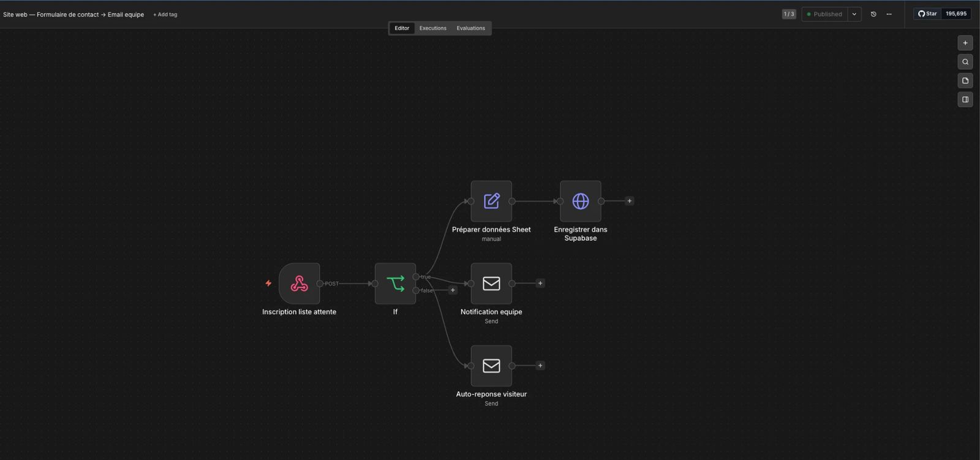Click the Préparer données Sheet output connector

coord(512,201)
